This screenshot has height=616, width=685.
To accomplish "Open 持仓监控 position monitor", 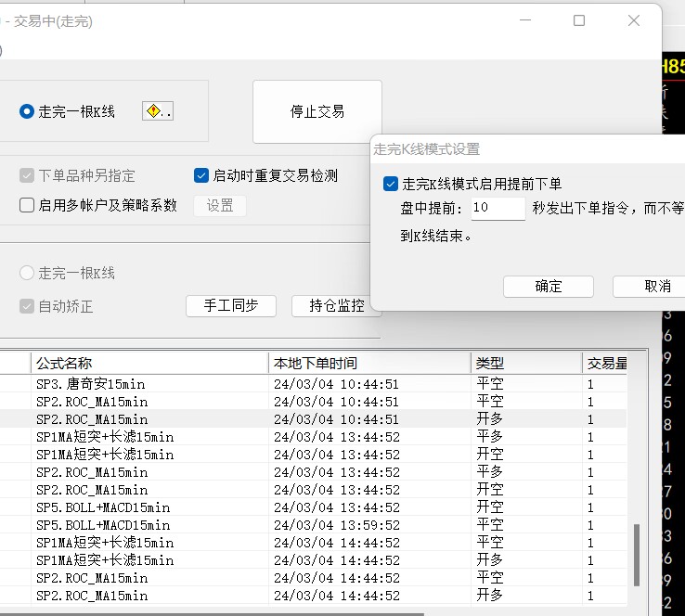I will [x=336, y=305].
